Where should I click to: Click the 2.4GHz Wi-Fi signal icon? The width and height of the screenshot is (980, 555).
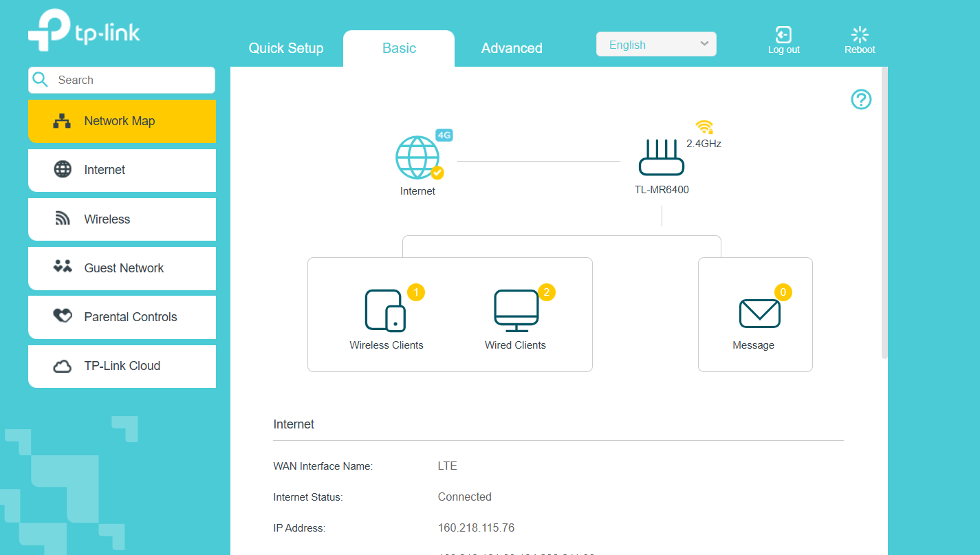(704, 127)
